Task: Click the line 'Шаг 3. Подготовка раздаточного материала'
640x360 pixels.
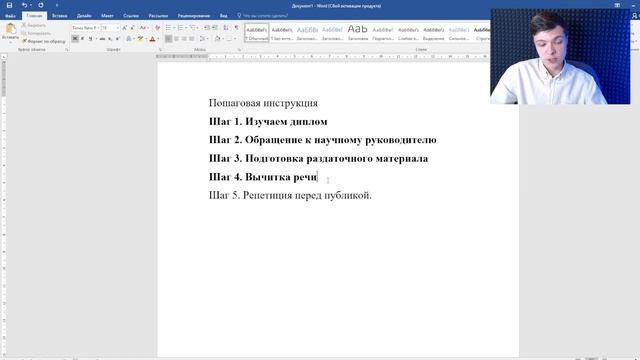Action: coord(318,158)
